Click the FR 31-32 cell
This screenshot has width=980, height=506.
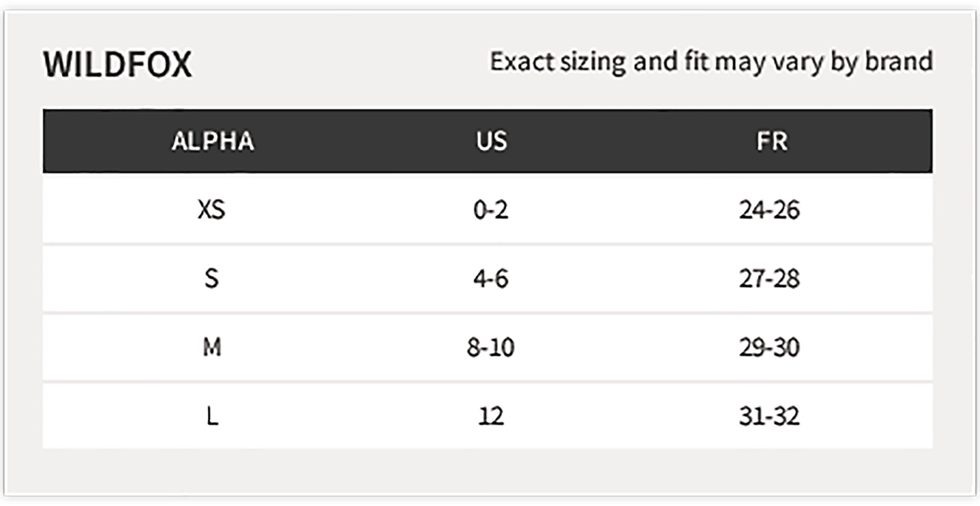pyautogui.click(x=769, y=415)
